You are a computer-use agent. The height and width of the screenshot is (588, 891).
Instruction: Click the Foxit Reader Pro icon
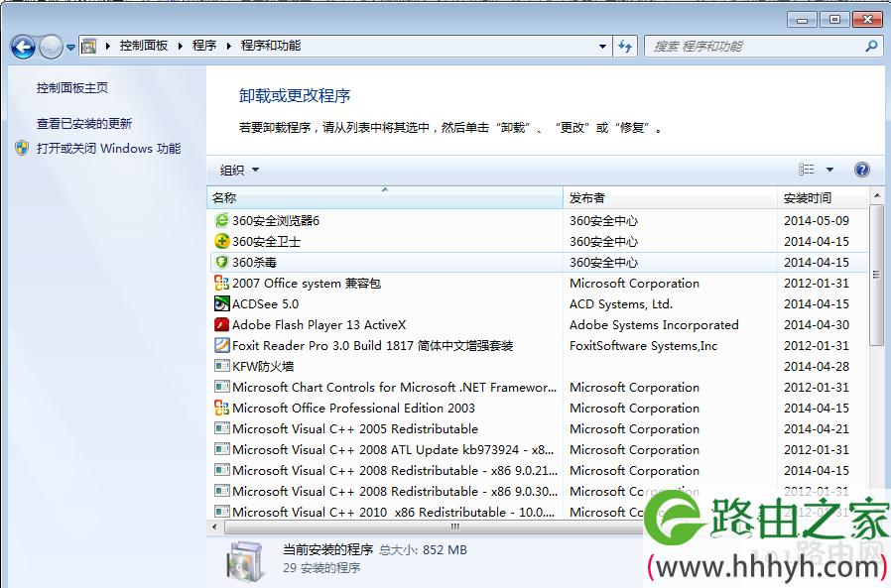click(x=221, y=345)
